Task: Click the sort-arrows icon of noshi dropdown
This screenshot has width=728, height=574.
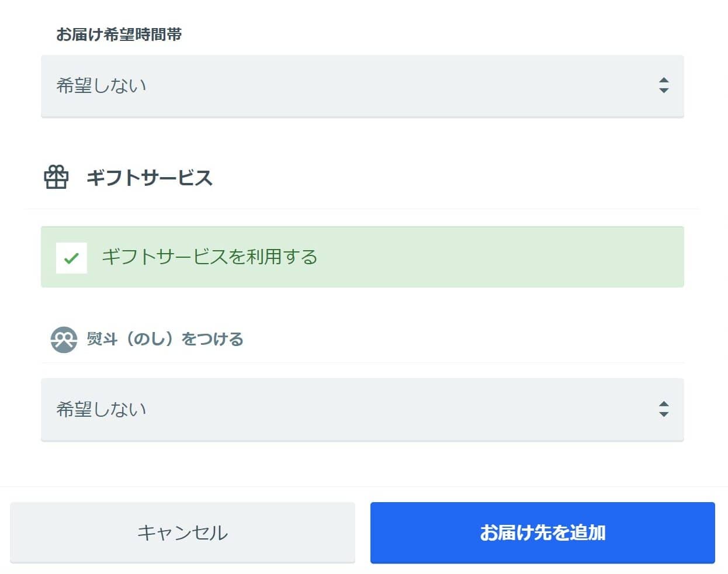Action: tap(664, 409)
